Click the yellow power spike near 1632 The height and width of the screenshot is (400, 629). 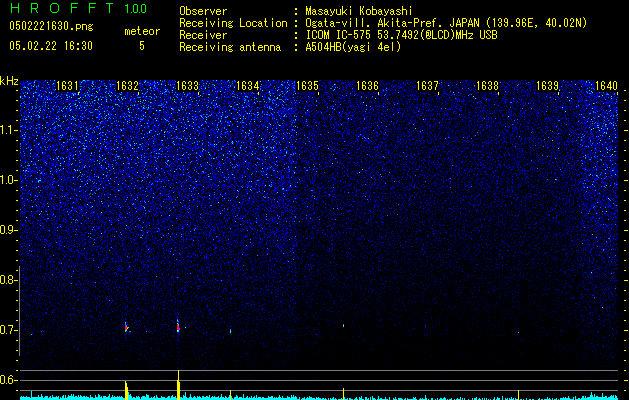(126, 390)
